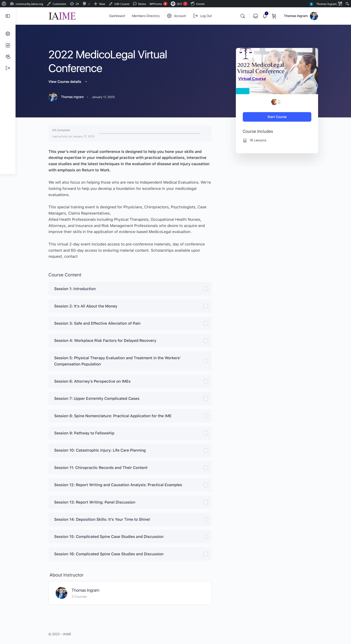Go to Members Directory in navigation
The height and width of the screenshot is (644, 351).
click(146, 16)
